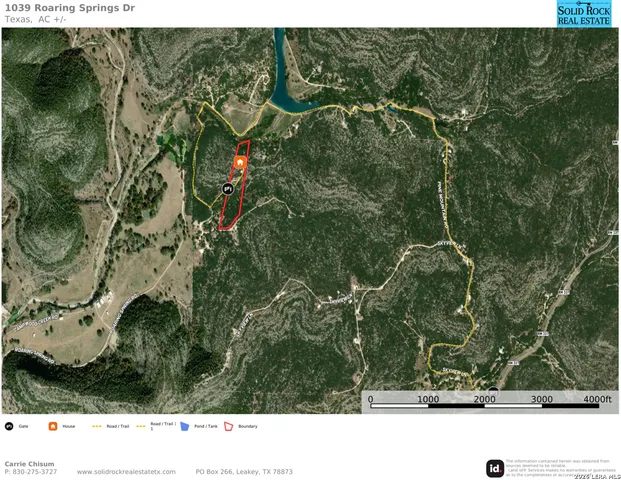621x480 pixels.
Task: Click the PO Box 266 Leakey address
Action: [x=244, y=472]
